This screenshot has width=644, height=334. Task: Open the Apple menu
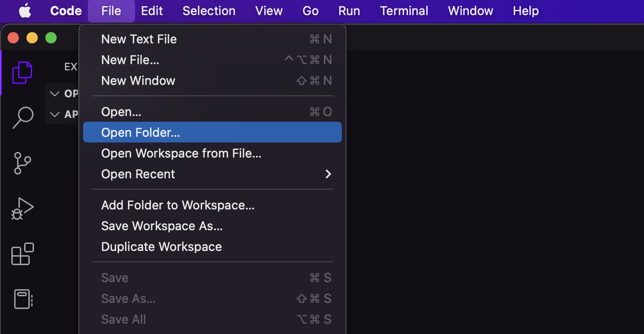(25, 11)
